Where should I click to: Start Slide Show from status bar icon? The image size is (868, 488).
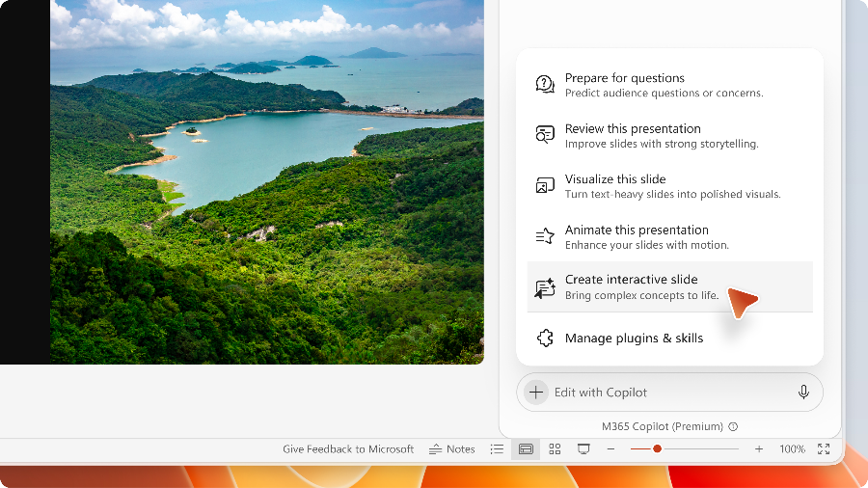(x=583, y=449)
